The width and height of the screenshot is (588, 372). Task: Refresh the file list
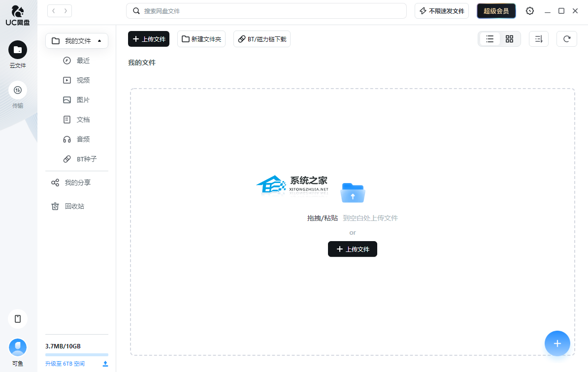click(x=567, y=39)
